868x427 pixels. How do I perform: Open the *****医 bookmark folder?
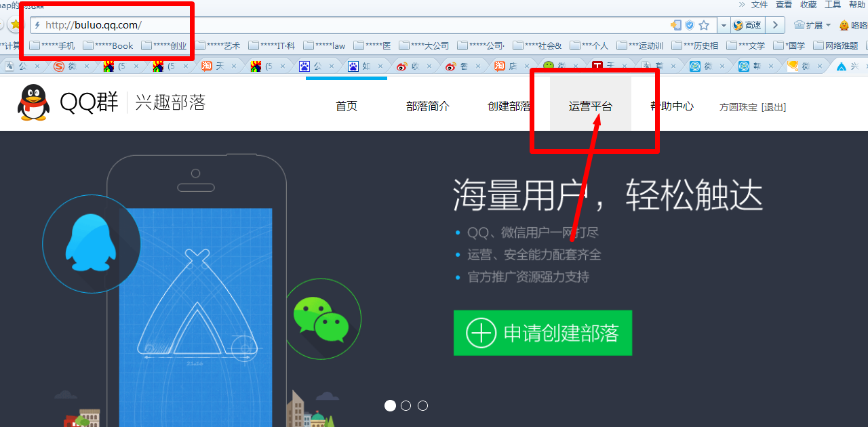[x=372, y=45]
